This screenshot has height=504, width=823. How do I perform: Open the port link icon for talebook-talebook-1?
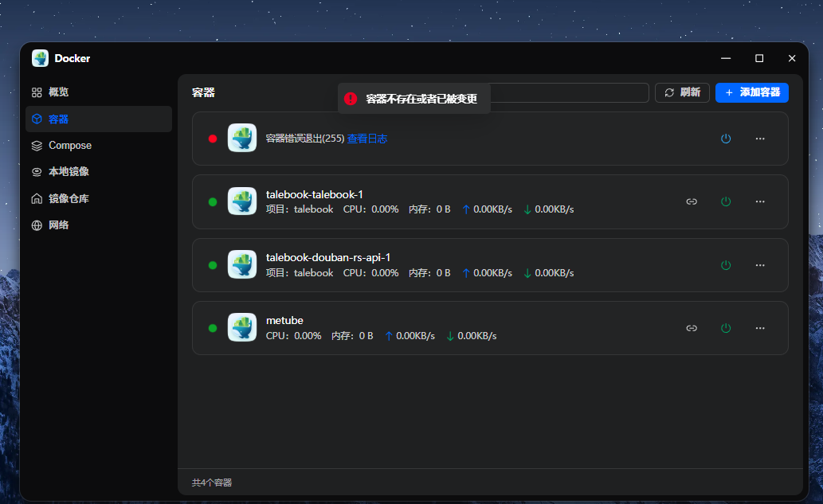click(692, 201)
